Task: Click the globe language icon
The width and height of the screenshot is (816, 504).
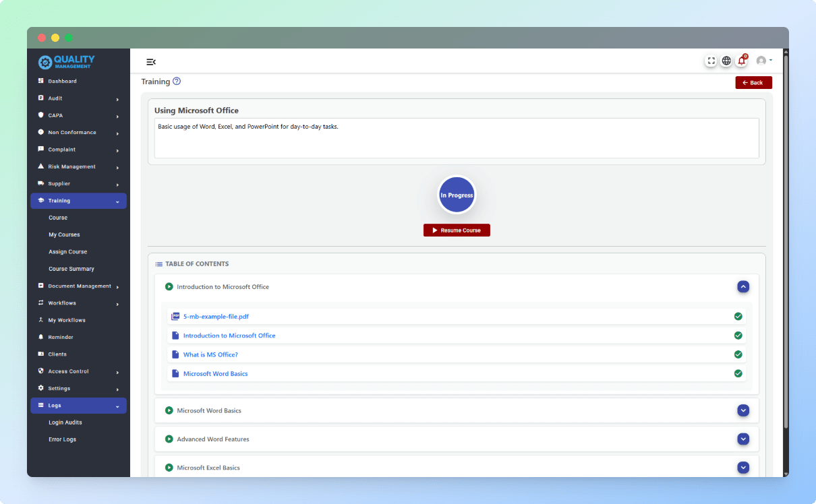Action: (x=726, y=61)
